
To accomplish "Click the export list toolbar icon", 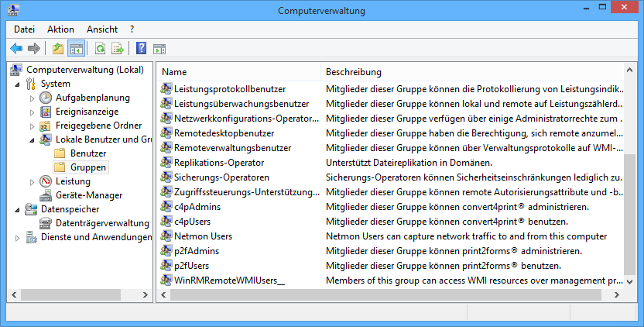I will point(118,49).
